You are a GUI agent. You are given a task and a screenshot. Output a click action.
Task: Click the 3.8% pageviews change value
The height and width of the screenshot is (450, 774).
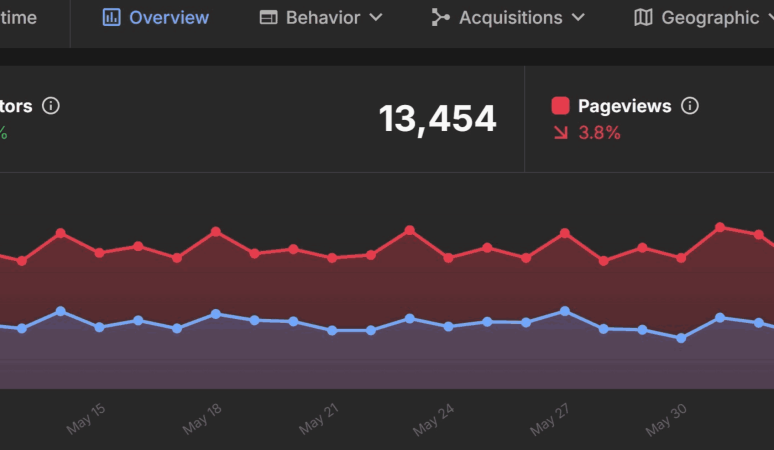[x=599, y=133]
